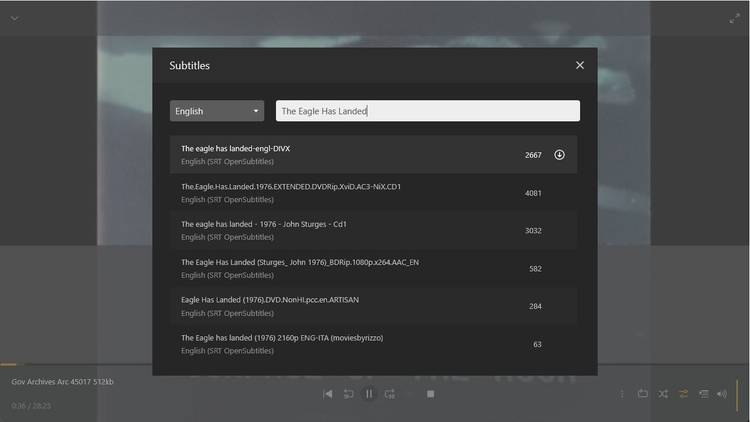The height and width of the screenshot is (422, 750).
Task: Toggle shuffle mode
Action: (663, 394)
